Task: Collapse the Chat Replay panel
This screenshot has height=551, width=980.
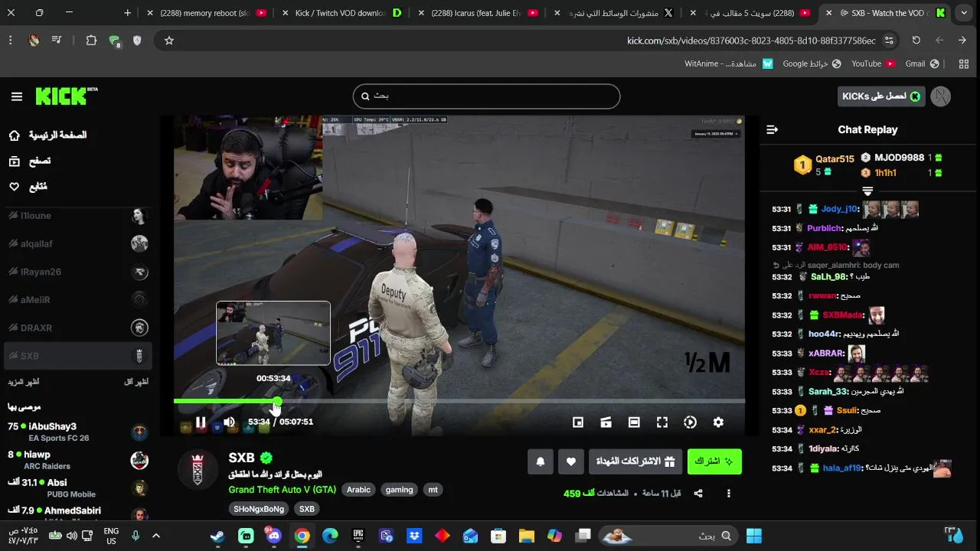Action: click(772, 129)
